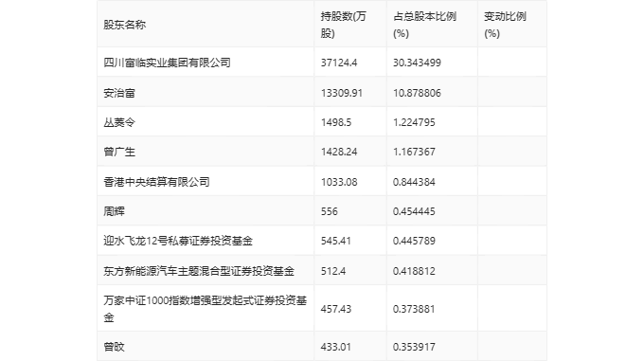This screenshot has width=644, height=361.
Task: Select shareholder name 安治富
Action: tap(119, 93)
